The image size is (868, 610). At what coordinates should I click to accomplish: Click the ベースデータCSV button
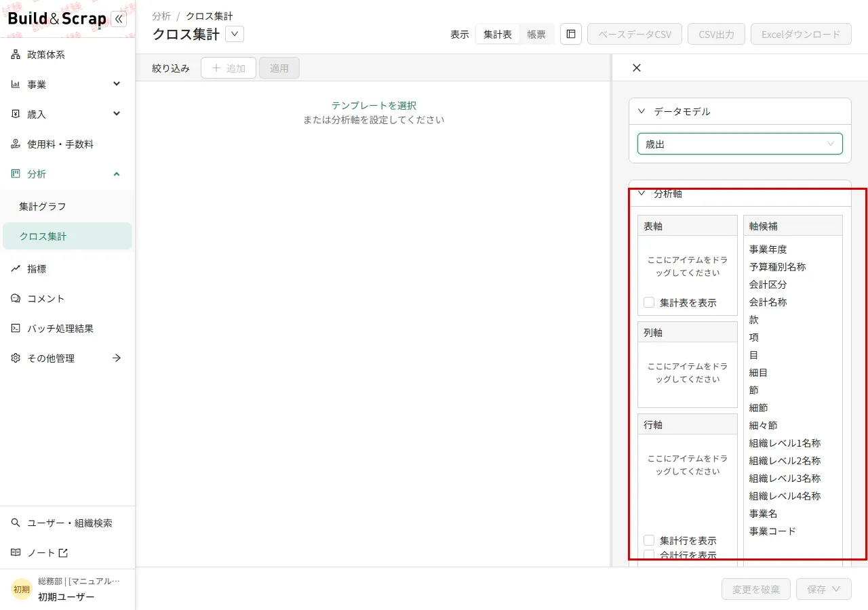click(x=635, y=34)
